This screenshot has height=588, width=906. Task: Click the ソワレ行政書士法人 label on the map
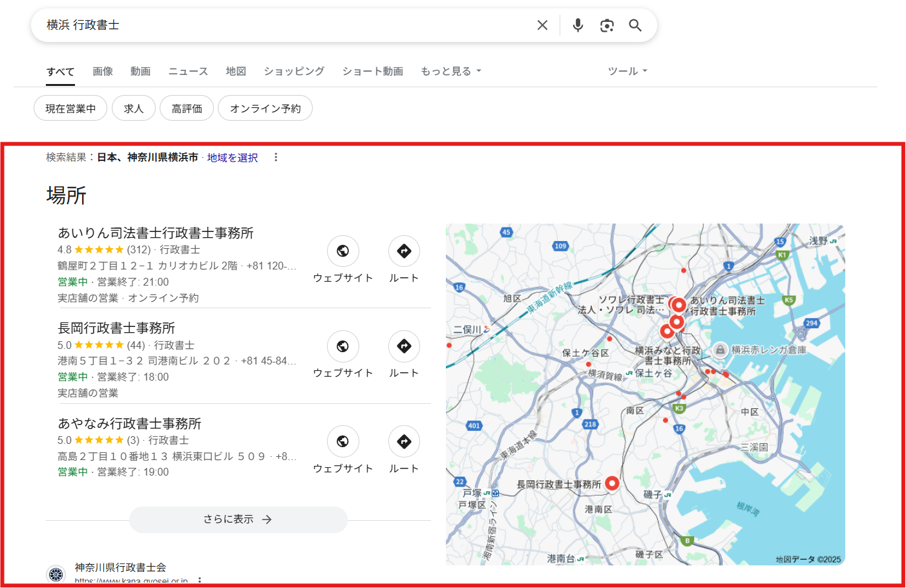[x=621, y=305]
